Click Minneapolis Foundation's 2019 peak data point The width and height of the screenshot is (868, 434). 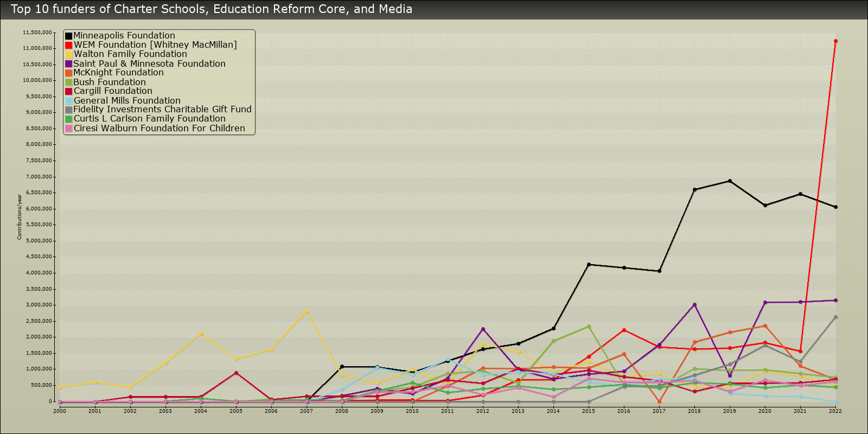[x=730, y=181]
